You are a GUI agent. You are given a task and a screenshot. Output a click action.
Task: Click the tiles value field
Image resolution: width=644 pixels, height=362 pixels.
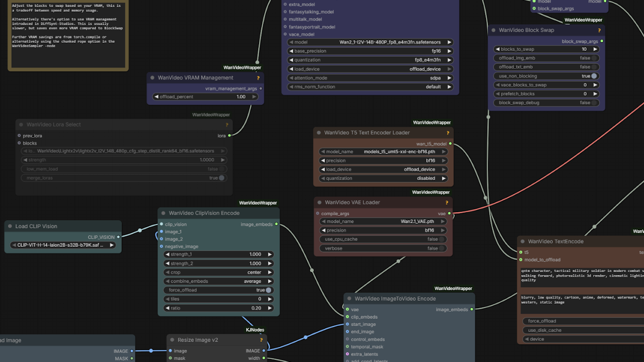(218, 299)
